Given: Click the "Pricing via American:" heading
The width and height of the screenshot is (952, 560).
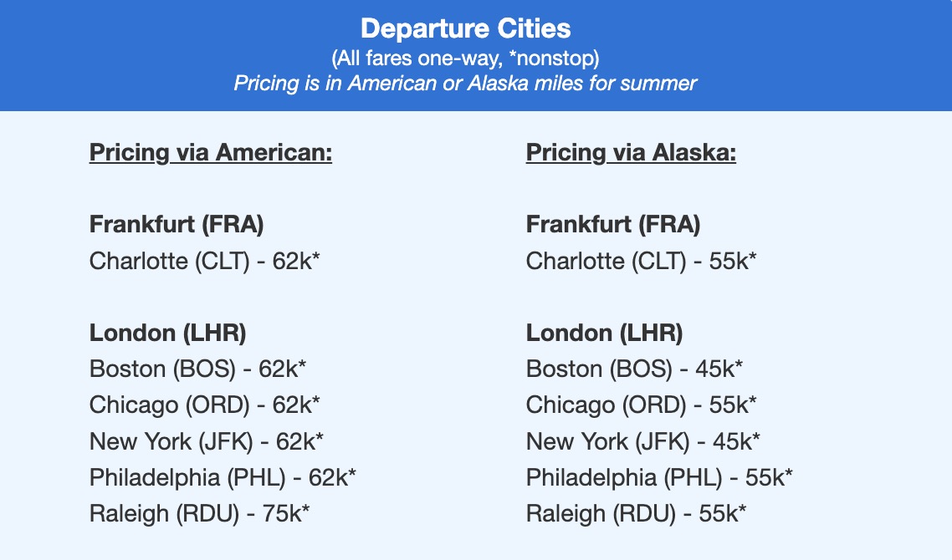Looking at the screenshot, I should [x=211, y=153].
